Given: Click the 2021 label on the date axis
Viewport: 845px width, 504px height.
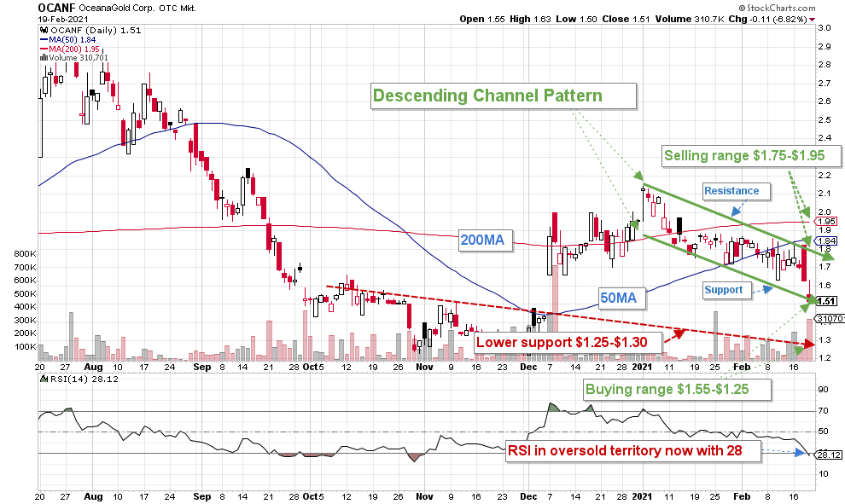Looking at the screenshot, I should click(642, 365).
